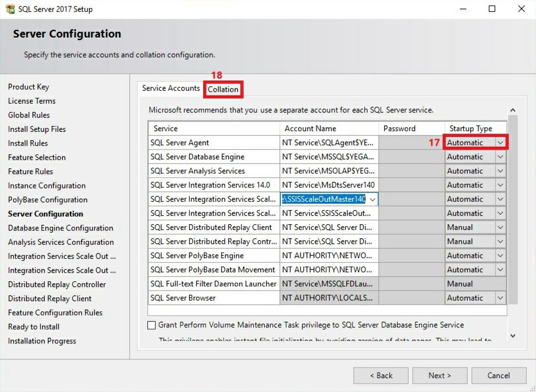
Task: Click the Next button
Action: 440,376
